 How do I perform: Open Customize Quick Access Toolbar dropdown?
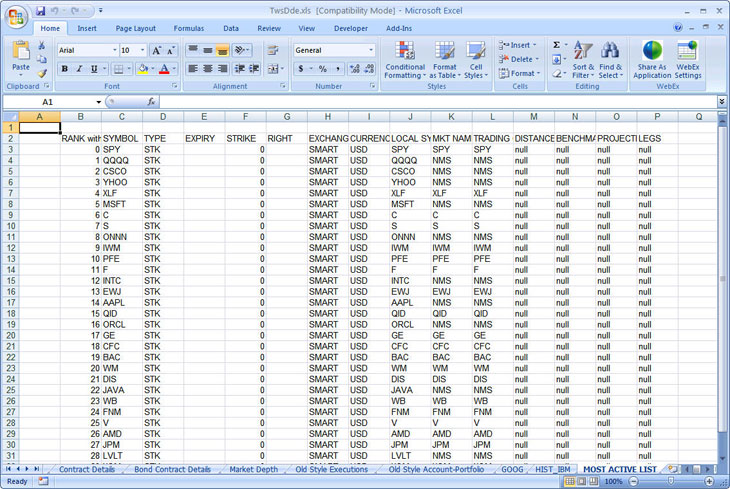(101, 10)
